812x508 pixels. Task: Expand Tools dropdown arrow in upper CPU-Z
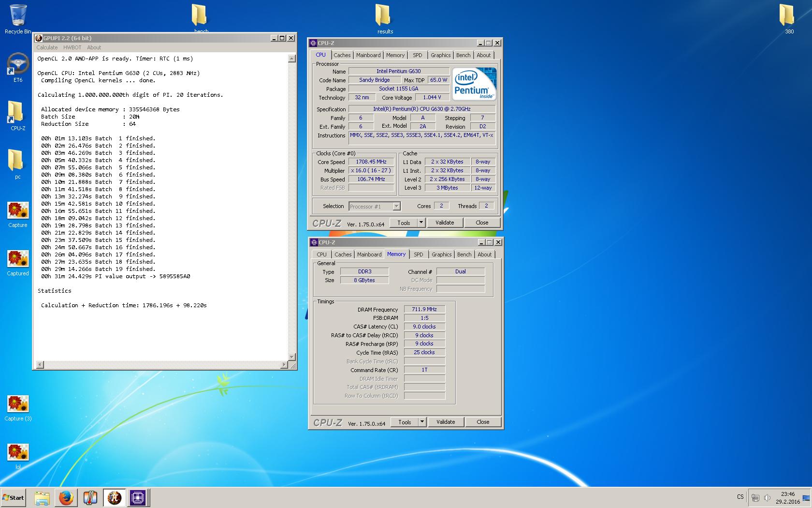(421, 223)
